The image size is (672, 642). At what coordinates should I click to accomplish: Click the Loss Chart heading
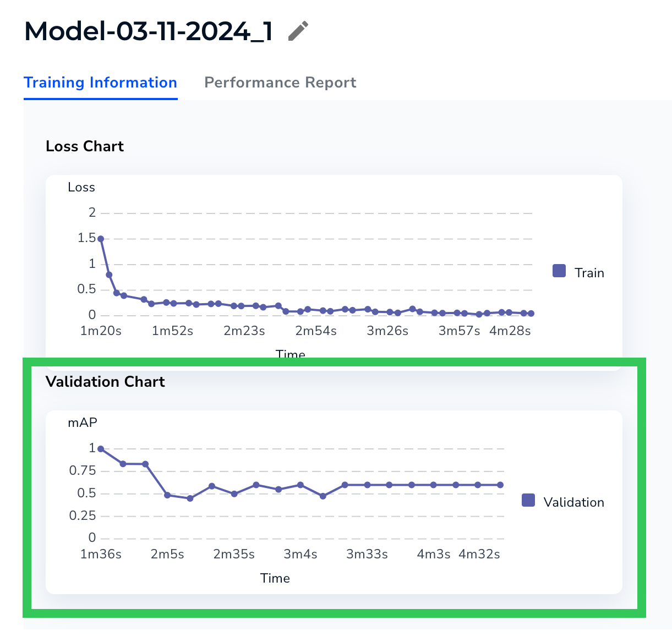tap(85, 146)
